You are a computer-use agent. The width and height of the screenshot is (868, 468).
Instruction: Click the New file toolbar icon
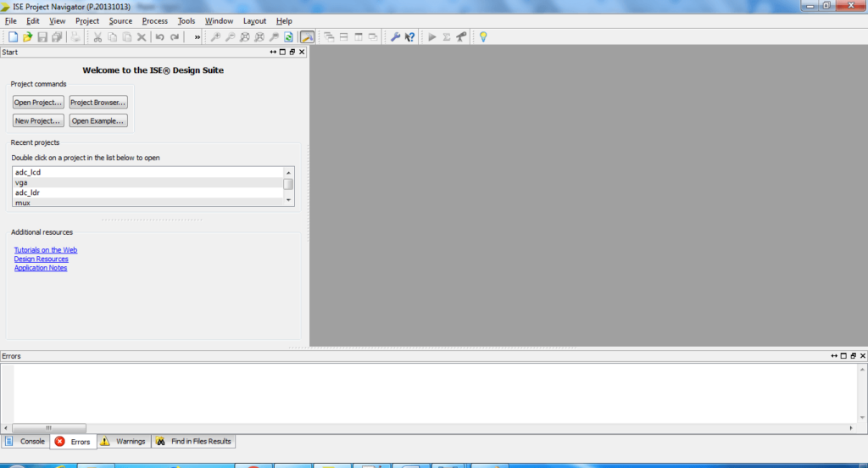pos(13,37)
